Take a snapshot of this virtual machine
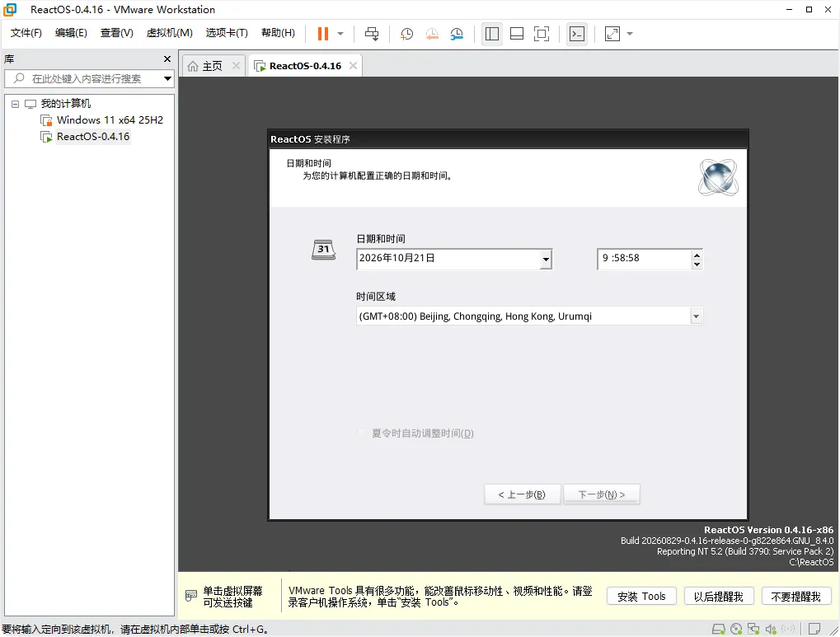 [x=406, y=34]
